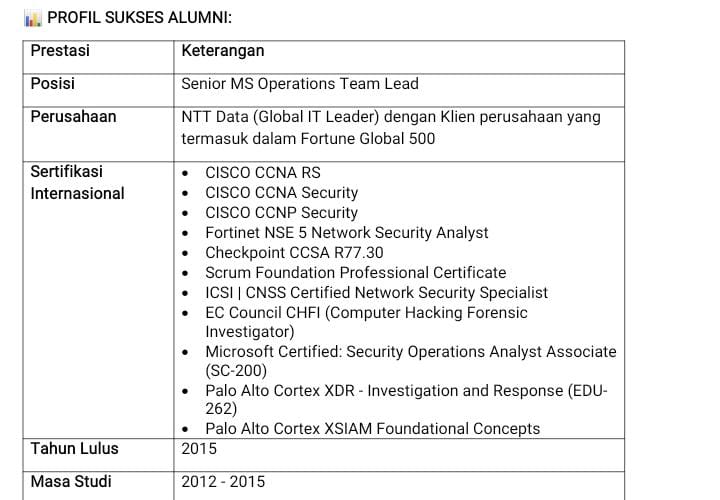
Task: Select the CISCO CCNA RS item
Action: pyautogui.click(x=262, y=172)
